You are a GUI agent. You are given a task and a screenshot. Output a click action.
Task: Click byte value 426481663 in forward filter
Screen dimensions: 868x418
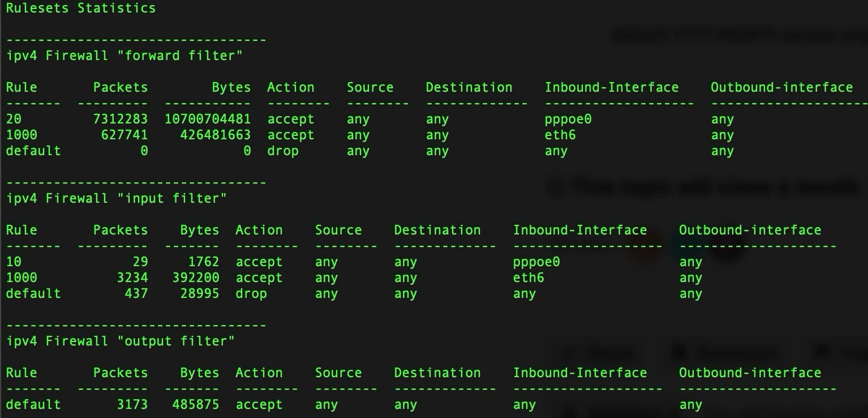(216, 135)
